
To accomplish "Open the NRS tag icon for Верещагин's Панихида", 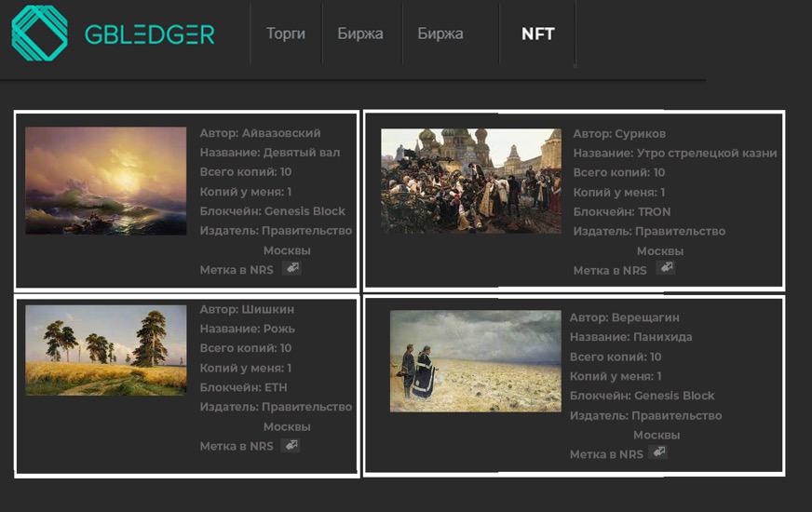I will pos(658,452).
